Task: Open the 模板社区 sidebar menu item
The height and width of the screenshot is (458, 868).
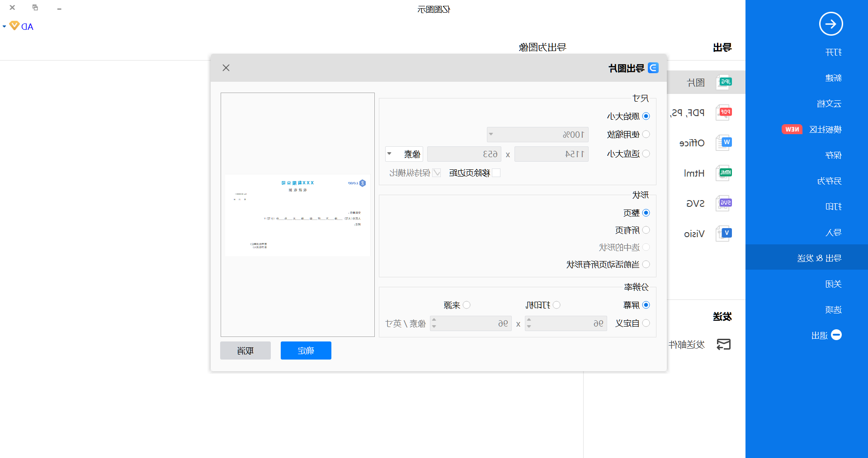Action: [826, 130]
